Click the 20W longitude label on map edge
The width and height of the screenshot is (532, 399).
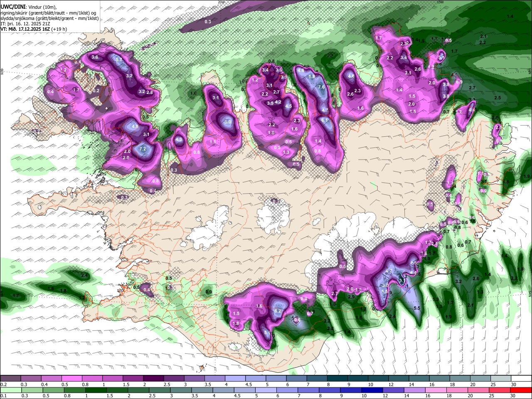[222, 2]
